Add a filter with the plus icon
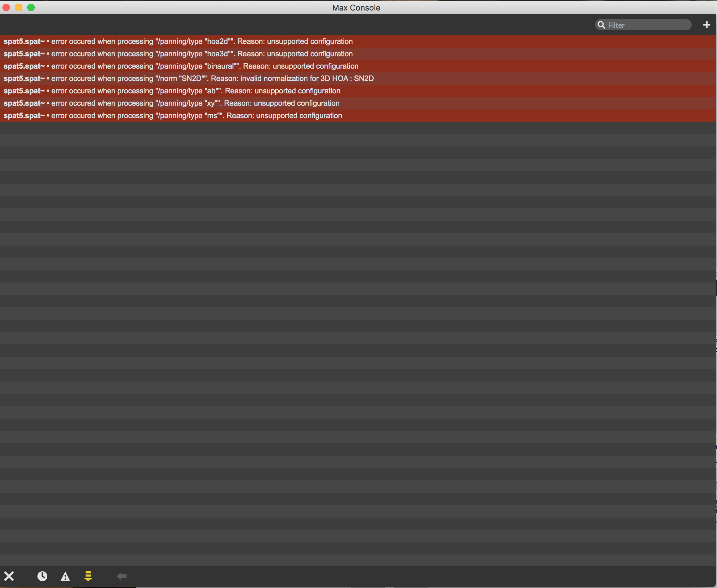The image size is (717, 588). [706, 25]
